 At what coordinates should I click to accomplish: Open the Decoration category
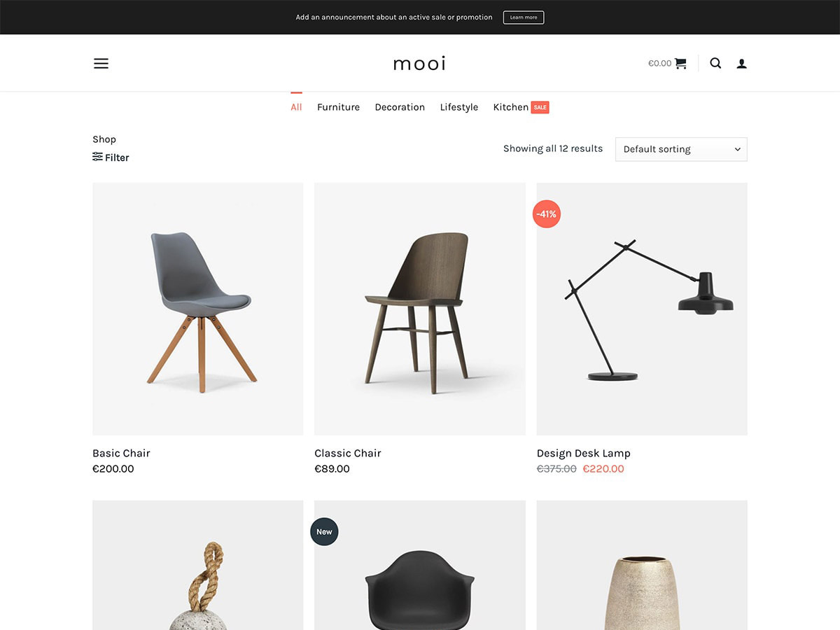click(400, 107)
